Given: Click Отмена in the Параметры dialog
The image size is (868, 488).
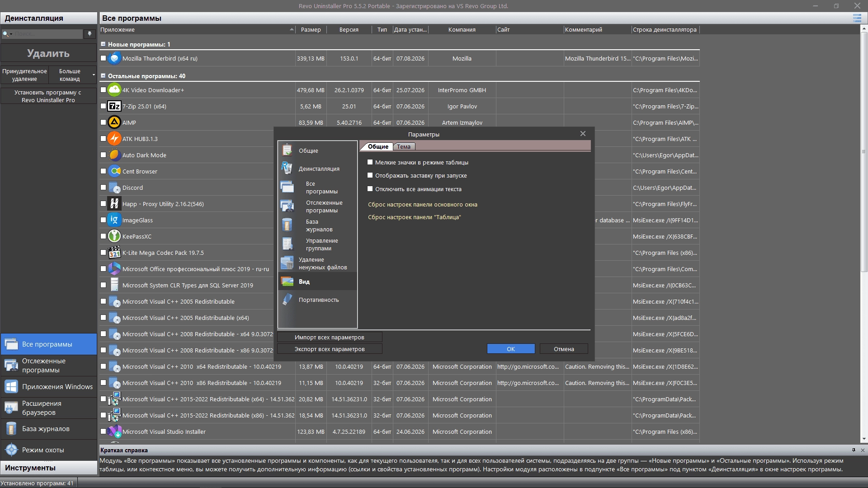Looking at the screenshot, I should pos(564,349).
